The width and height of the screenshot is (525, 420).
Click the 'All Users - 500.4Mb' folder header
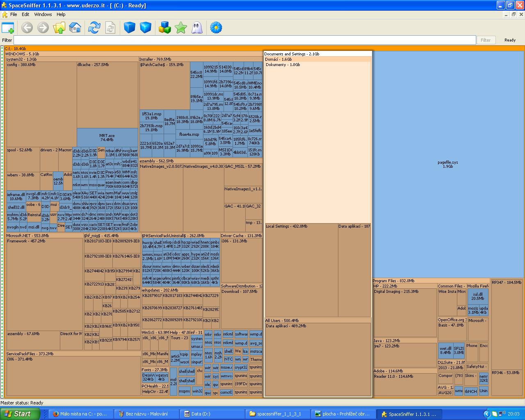point(318,320)
